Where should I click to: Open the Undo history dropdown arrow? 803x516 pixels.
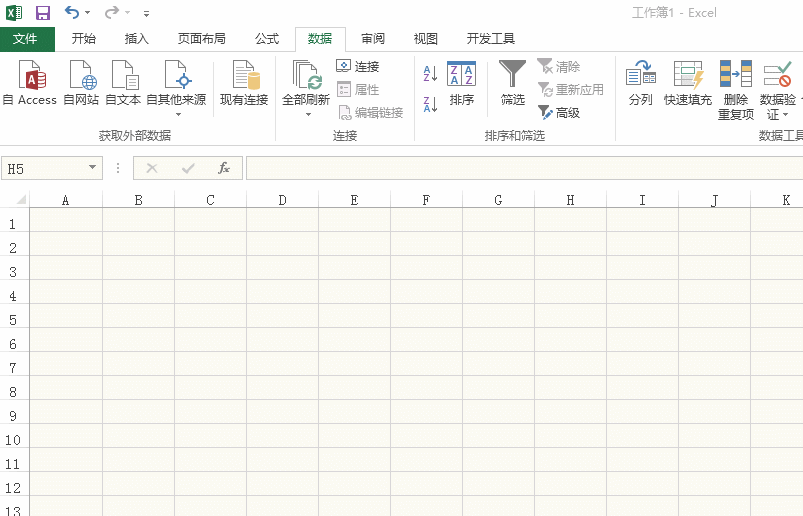pos(88,13)
